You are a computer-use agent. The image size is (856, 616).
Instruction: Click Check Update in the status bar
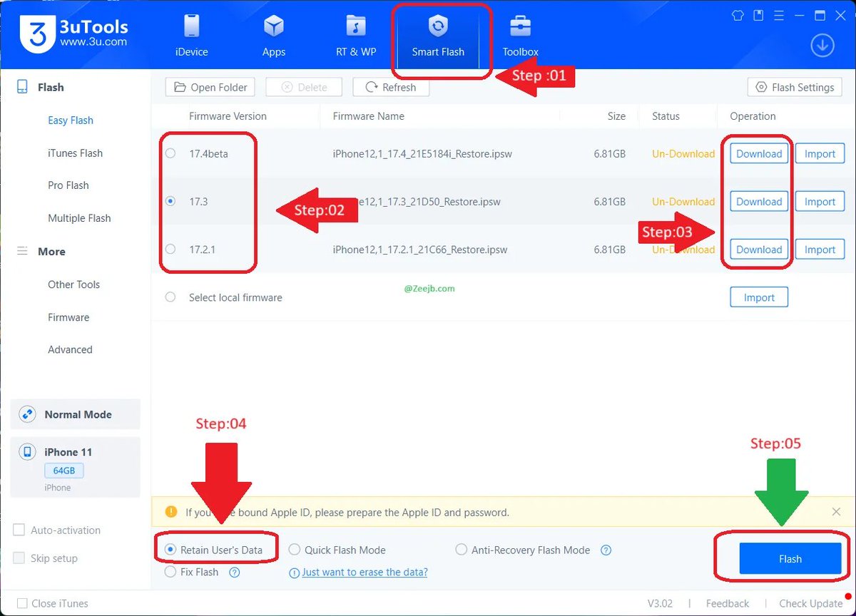[810, 603]
